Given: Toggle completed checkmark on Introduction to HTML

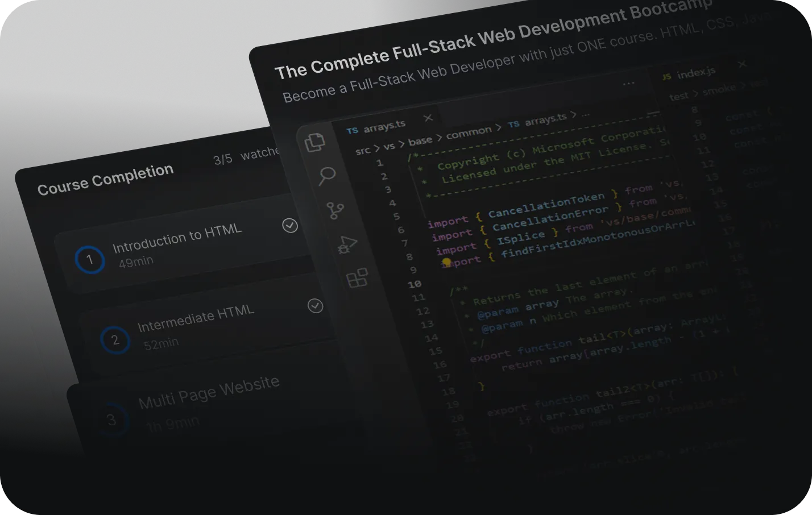Looking at the screenshot, I should [290, 226].
